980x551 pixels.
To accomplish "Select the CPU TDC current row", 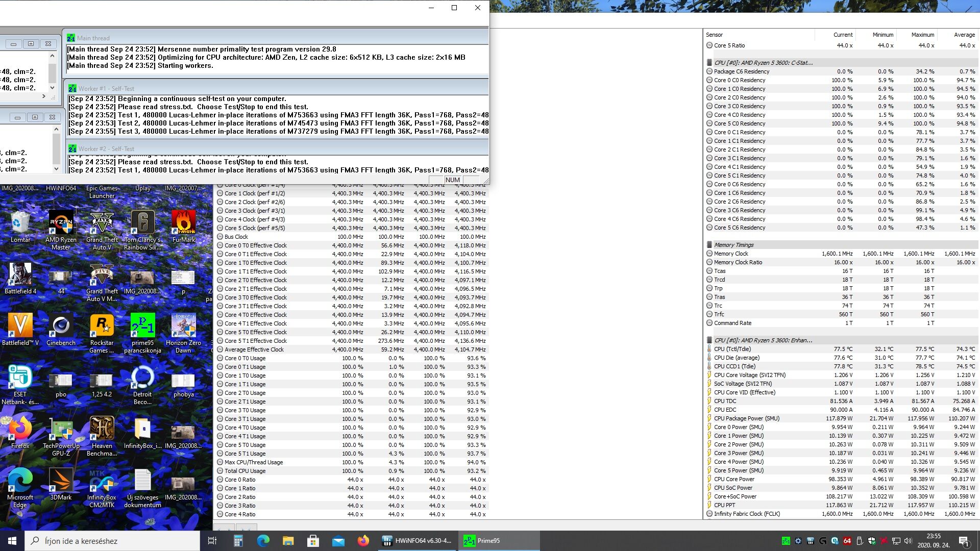I will (x=841, y=401).
